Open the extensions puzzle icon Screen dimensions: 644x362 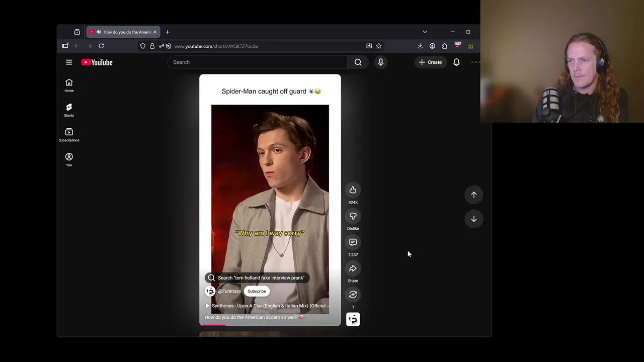click(444, 46)
